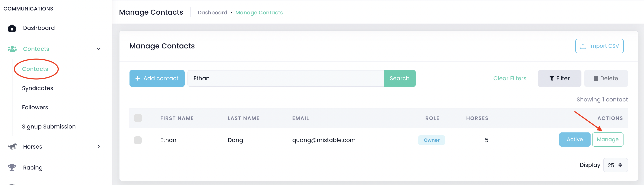Click the funnel icon on Filter button
The height and width of the screenshot is (185, 644).
552,78
